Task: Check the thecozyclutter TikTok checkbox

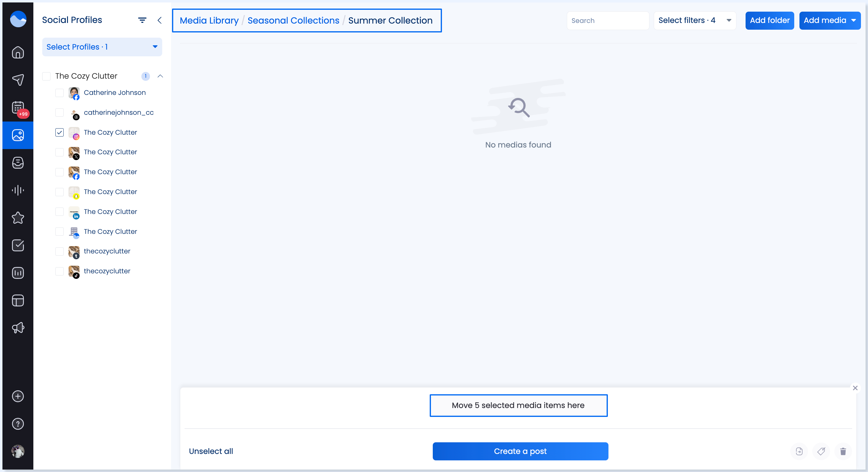Action: pyautogui.click(x=59, y=271)
